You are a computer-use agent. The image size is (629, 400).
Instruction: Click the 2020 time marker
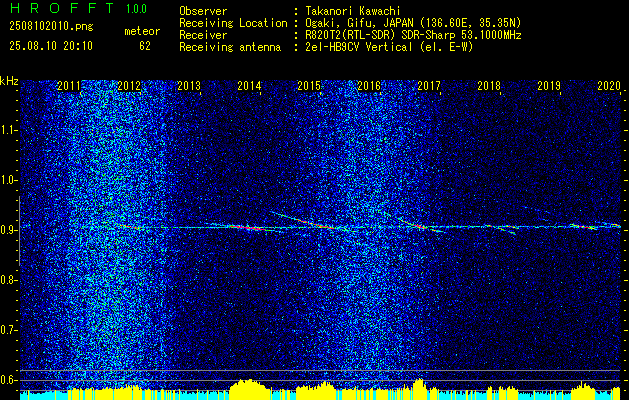[x=609, y=85]
